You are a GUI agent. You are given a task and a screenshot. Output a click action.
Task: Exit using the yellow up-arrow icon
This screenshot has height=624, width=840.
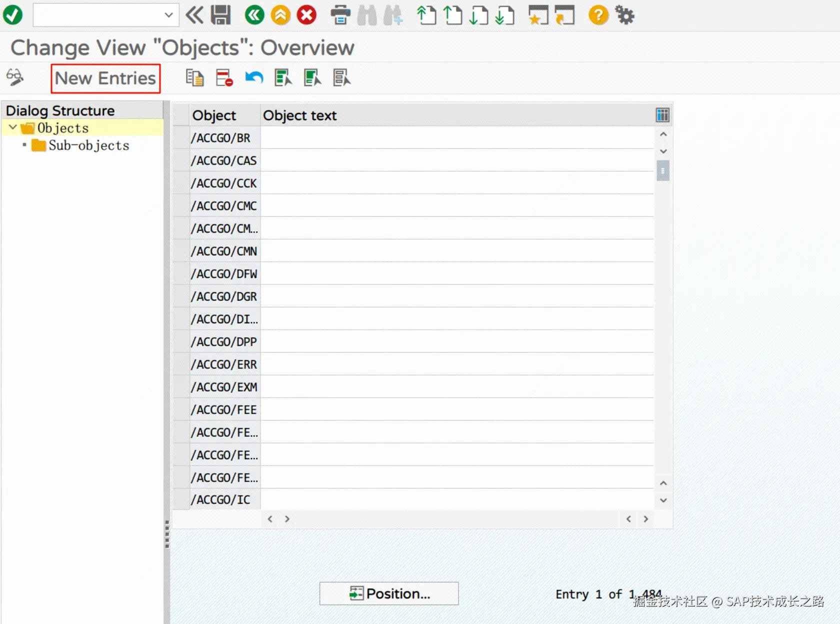coord(280,15)
